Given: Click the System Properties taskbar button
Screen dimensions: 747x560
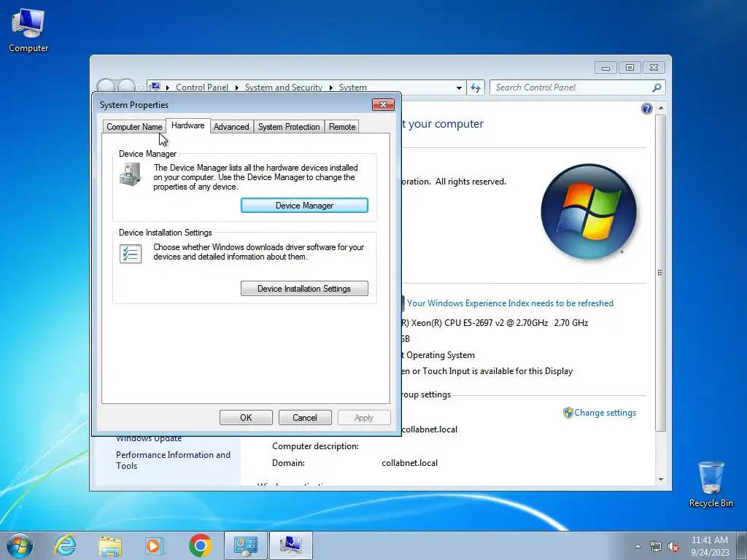Looking at the screenshot, I should point(290,545).
